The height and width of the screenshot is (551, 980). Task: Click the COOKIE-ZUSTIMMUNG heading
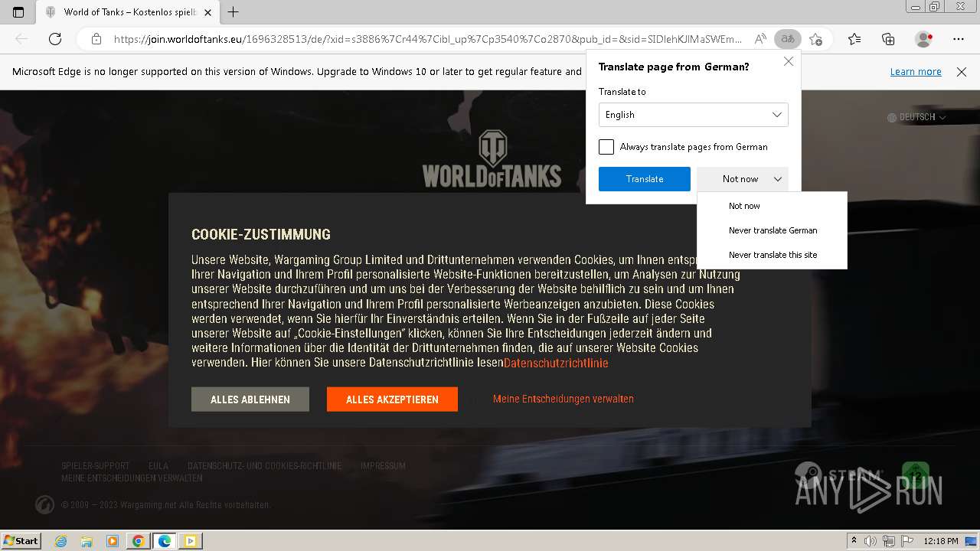261,234
